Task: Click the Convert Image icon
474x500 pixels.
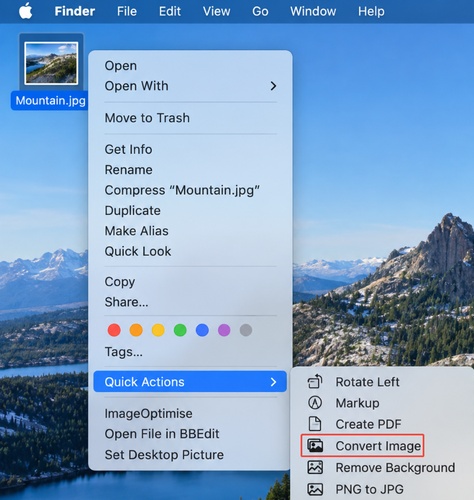Action: tap(315, 446)
